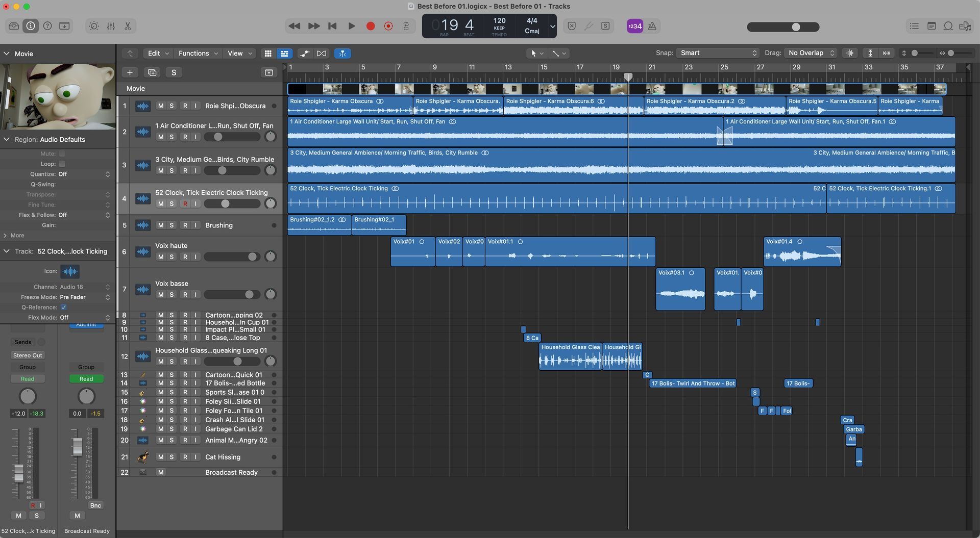
Task: Add a new track with plus button
Action: point(130,72)
